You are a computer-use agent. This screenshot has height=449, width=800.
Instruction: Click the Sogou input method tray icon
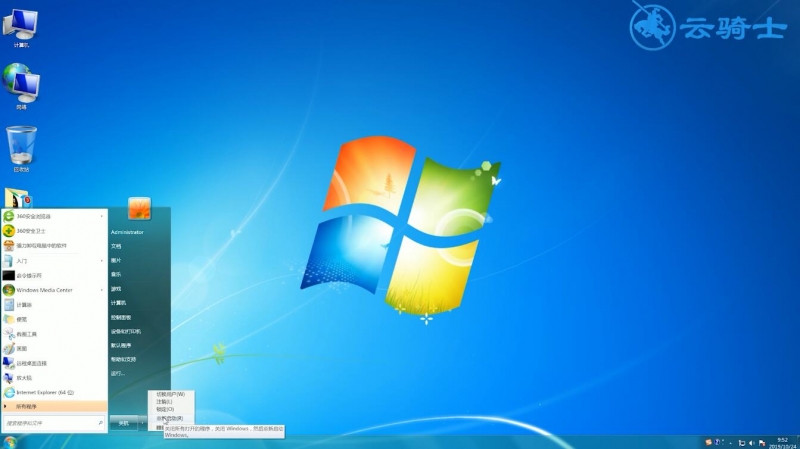pyautogui.click(x=708, y=442)
